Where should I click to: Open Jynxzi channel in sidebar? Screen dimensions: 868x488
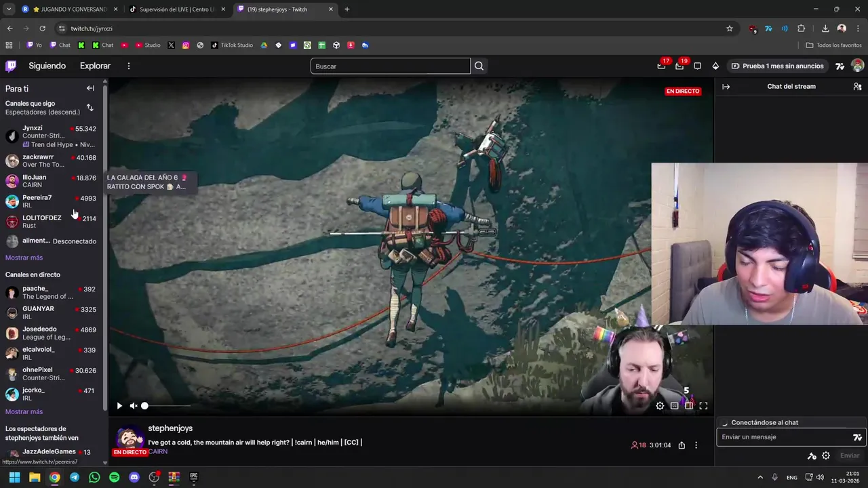coord(52,136)
